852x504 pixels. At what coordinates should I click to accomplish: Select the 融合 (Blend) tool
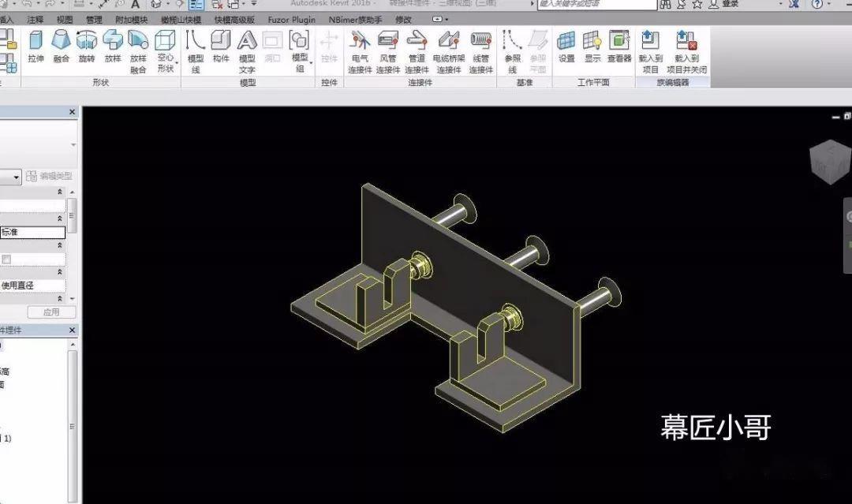[x=62, y=47]
